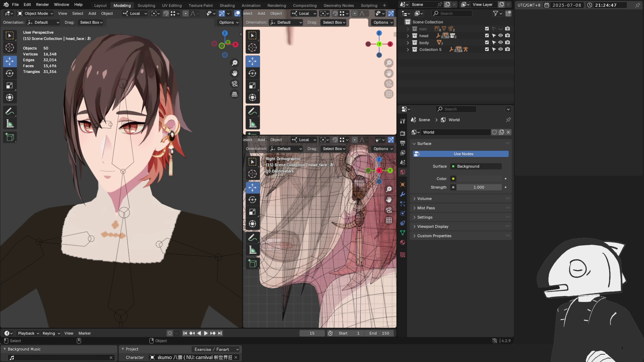Hide Collection 5 eye icon

500,49
